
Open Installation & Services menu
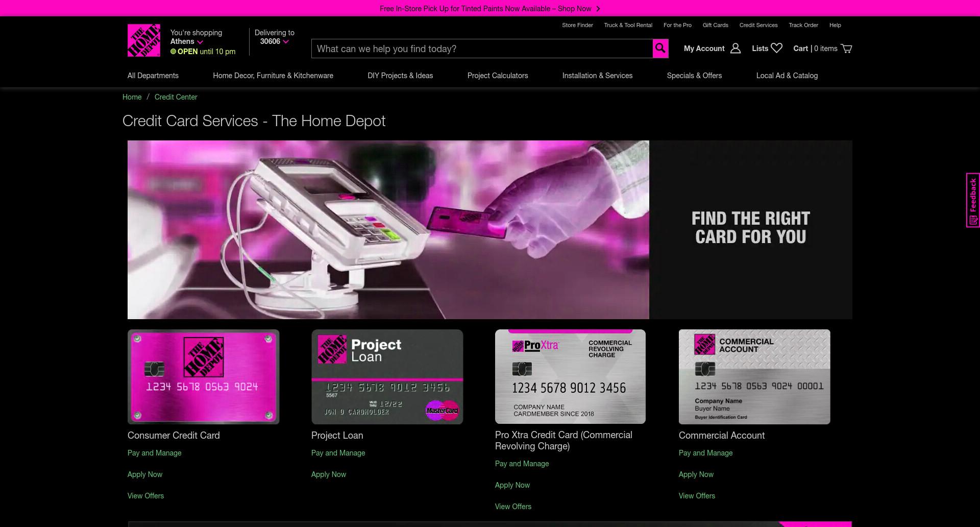(x=597, y=76)
